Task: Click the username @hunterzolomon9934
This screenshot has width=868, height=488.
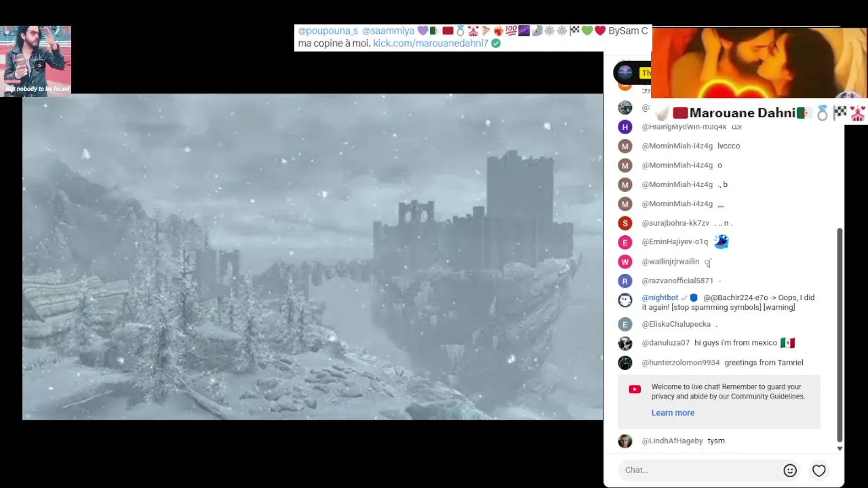Action: (681, 363)
